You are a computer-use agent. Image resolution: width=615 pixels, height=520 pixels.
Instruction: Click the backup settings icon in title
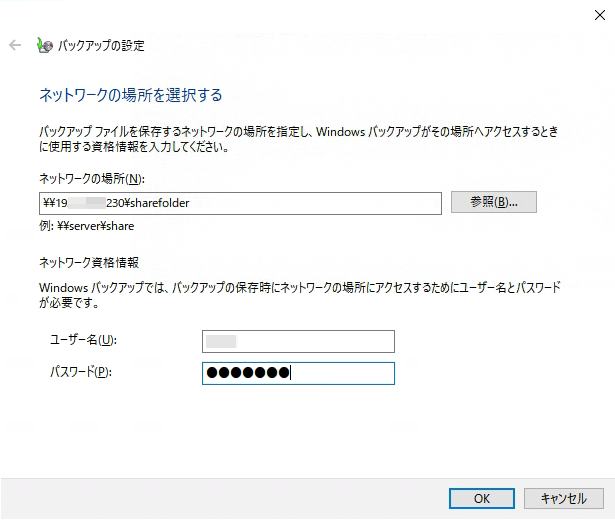44,45
